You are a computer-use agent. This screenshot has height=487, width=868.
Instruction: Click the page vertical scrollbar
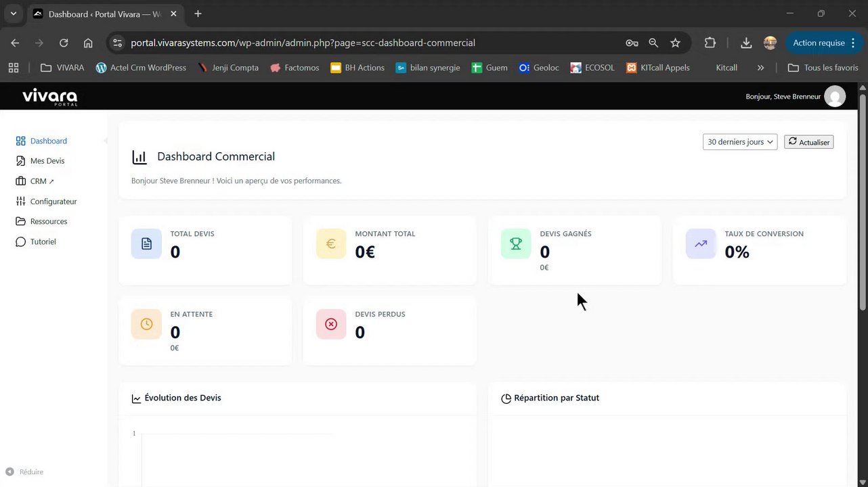[x=863, y=203]
